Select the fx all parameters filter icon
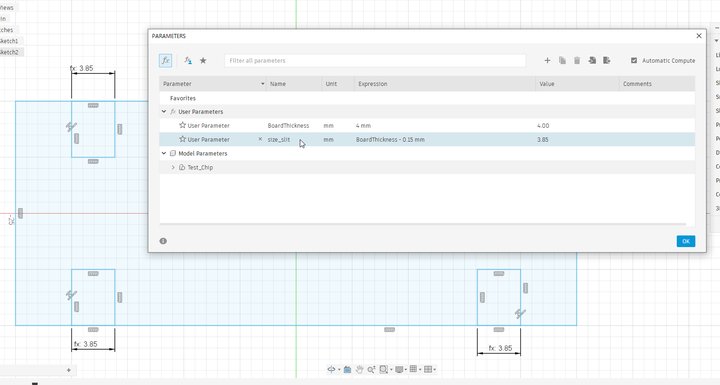The image size is (720, 385). point(165,60)
